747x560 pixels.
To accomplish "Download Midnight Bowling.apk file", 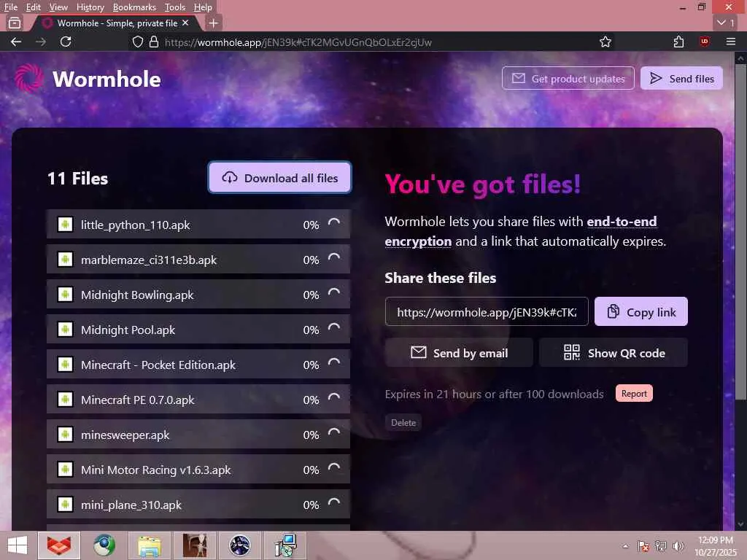I will click(x=198, y=295).
